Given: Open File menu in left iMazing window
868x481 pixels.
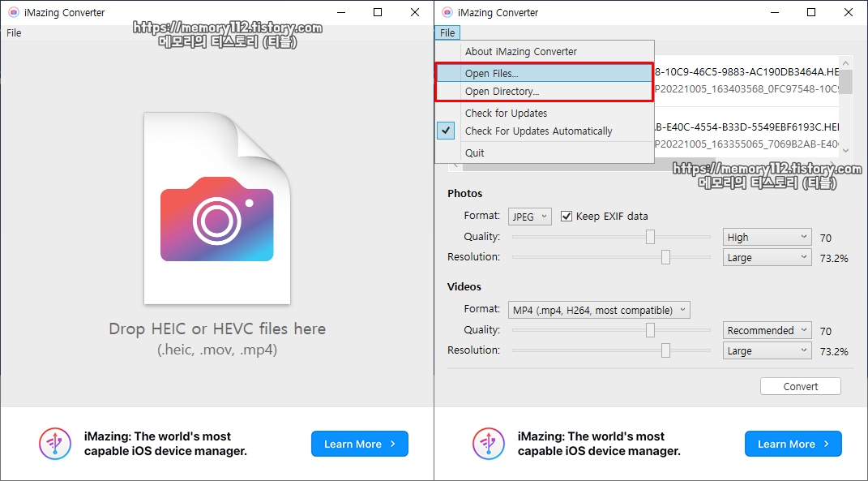Looking at the screenshot, I should [x=14, y=32].
